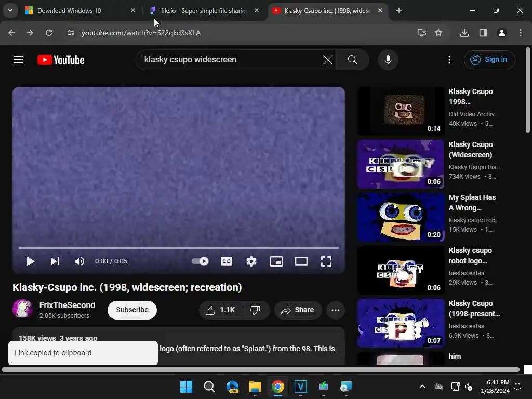Image resolution: width=532 pixels, height=399 pixels.
Task: Open tab search dropdown arrow
Action: click(10, 10)
